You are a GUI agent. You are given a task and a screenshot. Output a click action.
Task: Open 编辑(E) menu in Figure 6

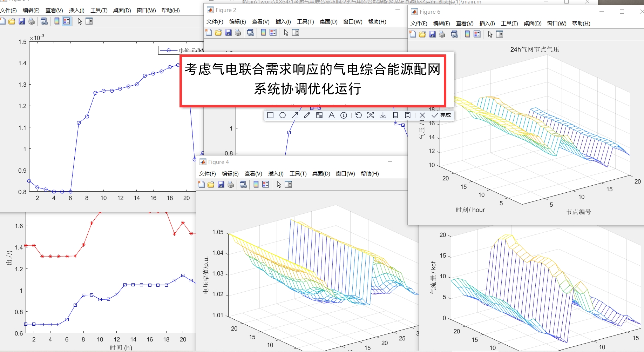coord(441,24)
